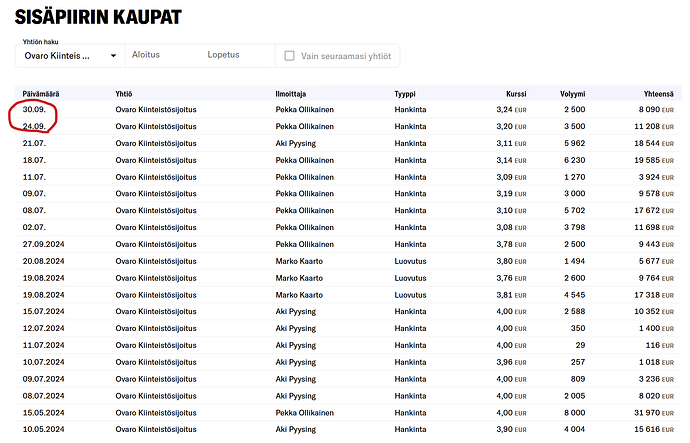The height and width of the screenshot is (443, 690).
Task: Sort by the Päivämäärä column header
Action: (43, 93)
